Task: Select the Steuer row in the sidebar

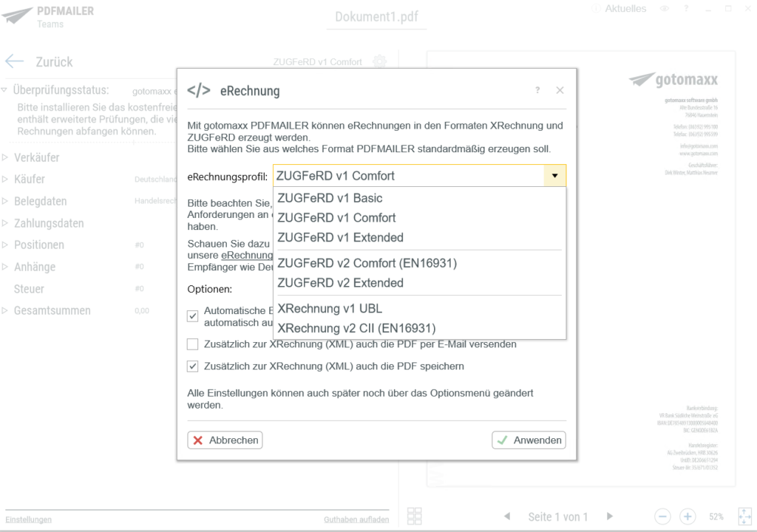Action: 29,289
